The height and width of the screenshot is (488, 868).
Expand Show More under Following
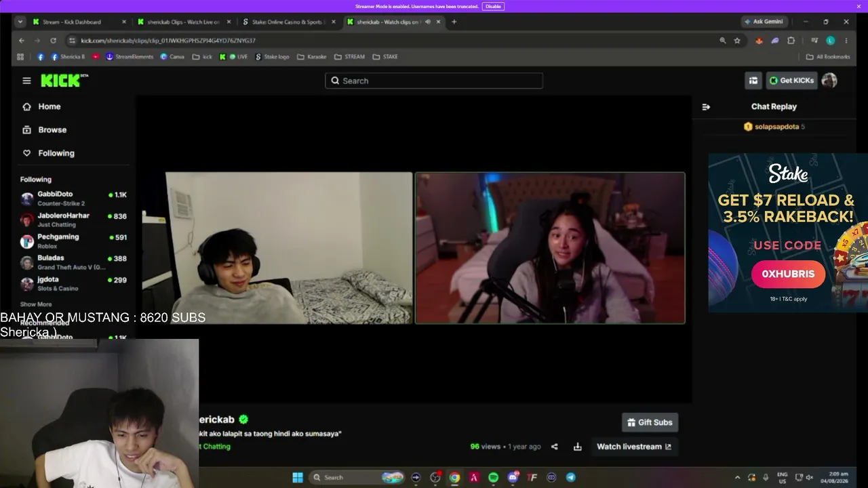tap(36, 304)
